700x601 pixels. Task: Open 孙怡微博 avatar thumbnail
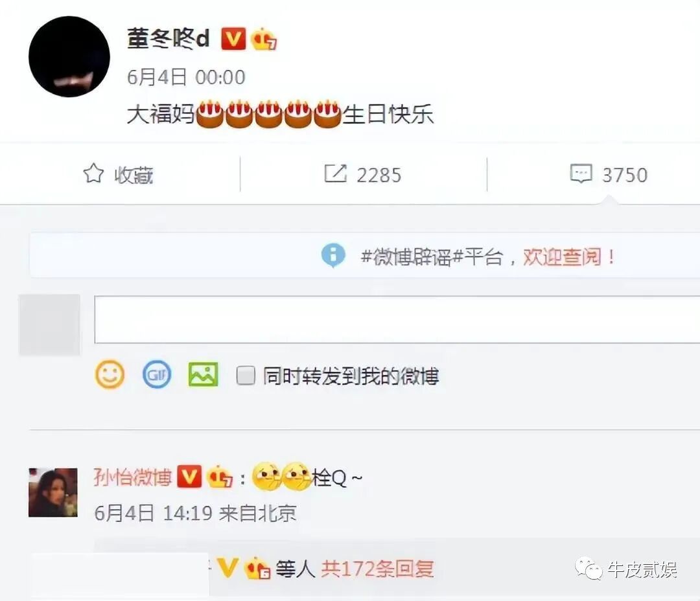[x=53, y=492]
